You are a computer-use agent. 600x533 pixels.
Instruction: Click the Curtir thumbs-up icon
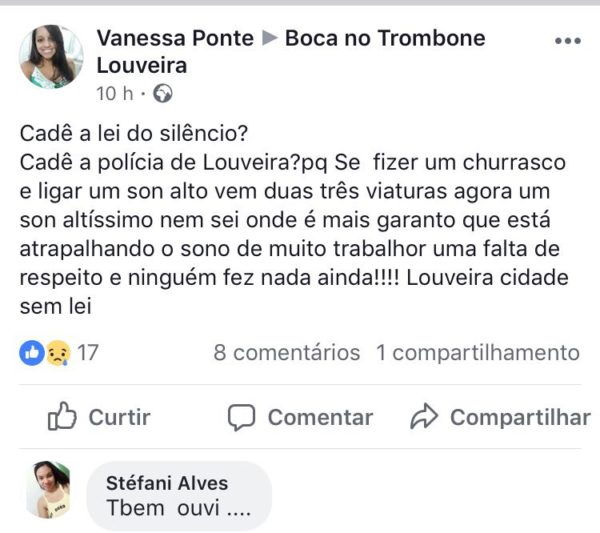point(62,417)
